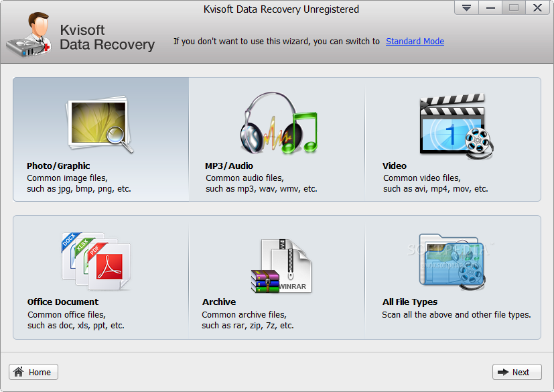Choose the MP3/Audio headphones icon
The image size is (554, 392).
[279, 123]
